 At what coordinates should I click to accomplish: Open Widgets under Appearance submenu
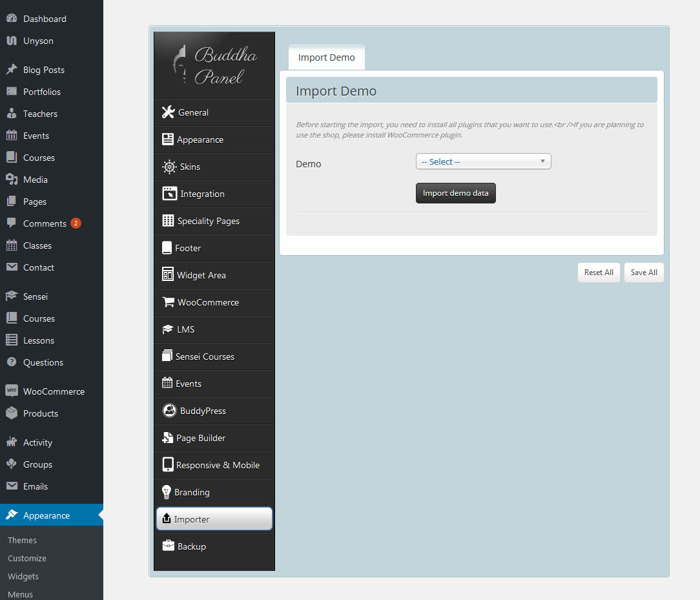click(23, 576)
